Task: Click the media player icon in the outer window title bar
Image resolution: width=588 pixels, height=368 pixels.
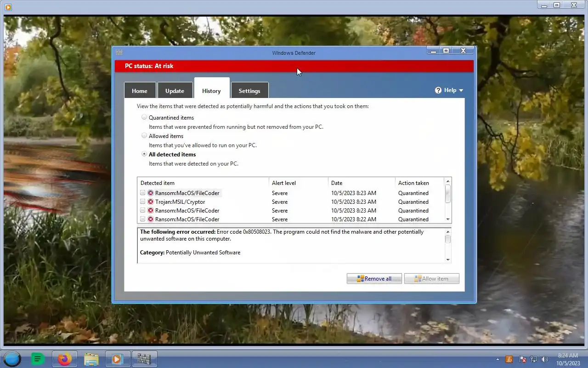Action: 8,7
